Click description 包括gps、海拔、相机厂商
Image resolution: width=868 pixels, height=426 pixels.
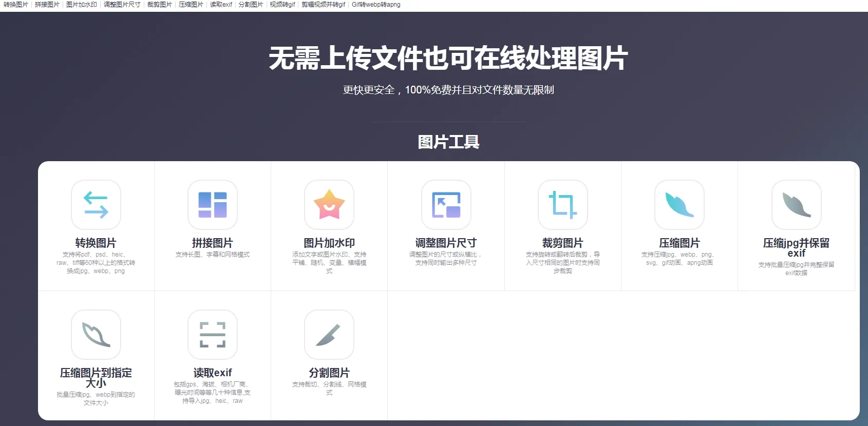pyautogui.click(x=213, y=393)
